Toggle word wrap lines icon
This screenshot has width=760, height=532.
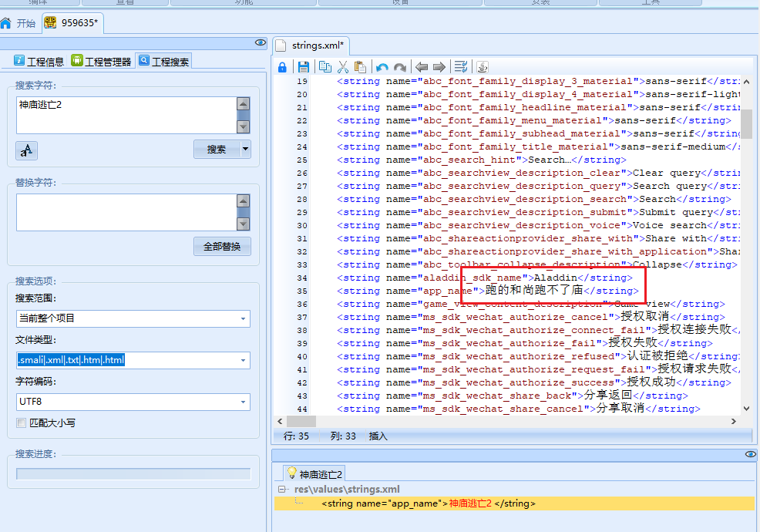click(461, 67)
